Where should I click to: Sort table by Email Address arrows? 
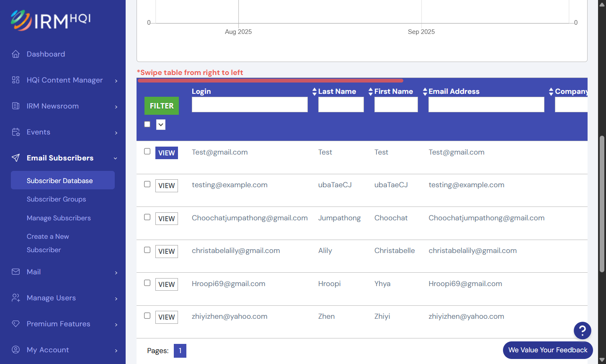425,91
